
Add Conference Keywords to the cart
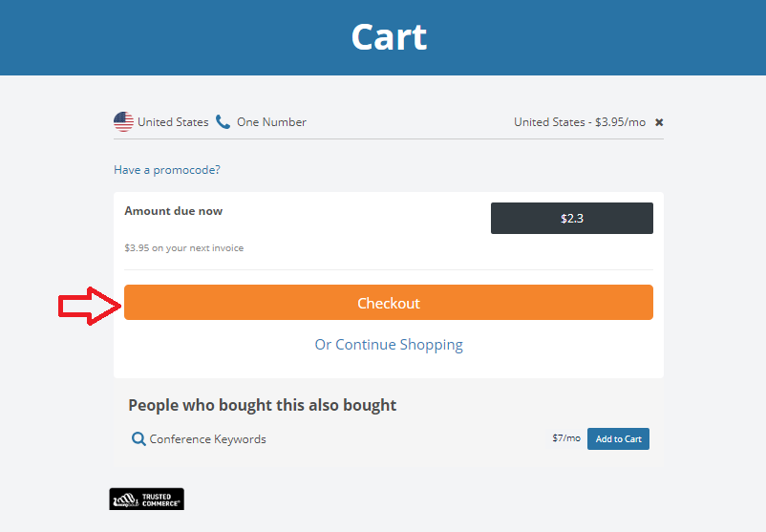click(x=618, y=439)
